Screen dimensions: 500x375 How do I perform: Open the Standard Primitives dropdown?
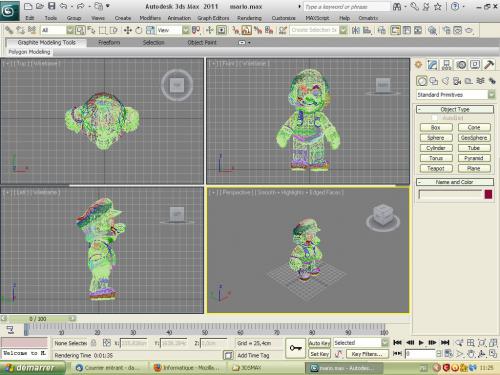[455, 95]
